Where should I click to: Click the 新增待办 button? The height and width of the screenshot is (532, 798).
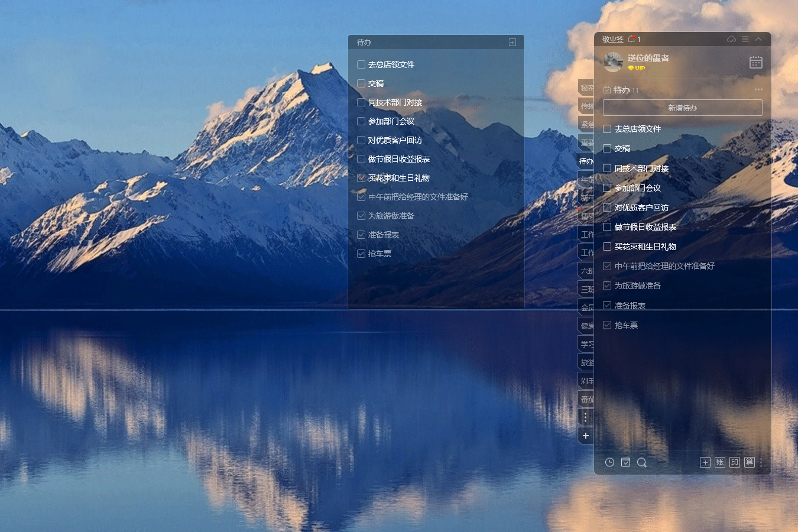tap(682, 108)
